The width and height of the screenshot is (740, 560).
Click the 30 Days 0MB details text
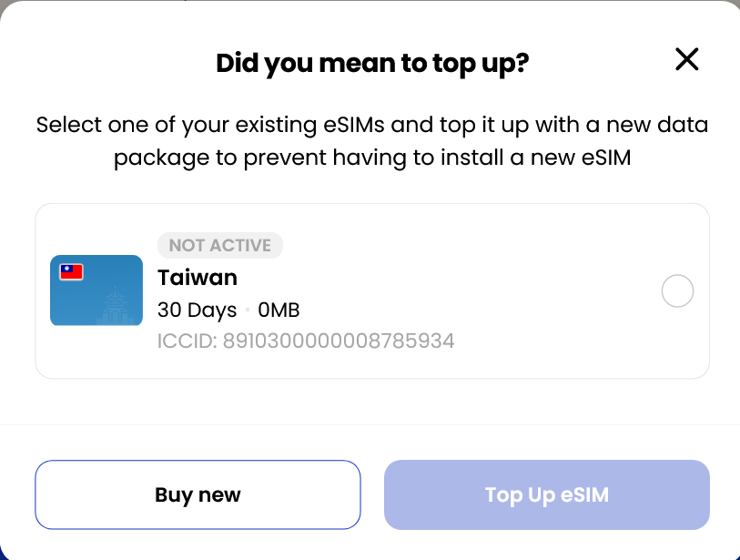pyautogui.click(x=227, y=310)
